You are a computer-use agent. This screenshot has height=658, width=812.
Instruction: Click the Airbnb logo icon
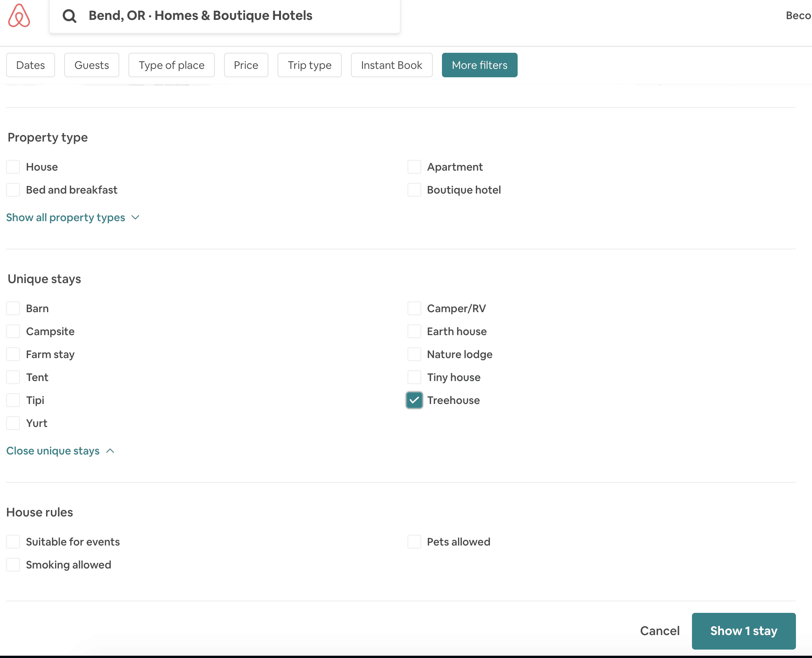19,15
